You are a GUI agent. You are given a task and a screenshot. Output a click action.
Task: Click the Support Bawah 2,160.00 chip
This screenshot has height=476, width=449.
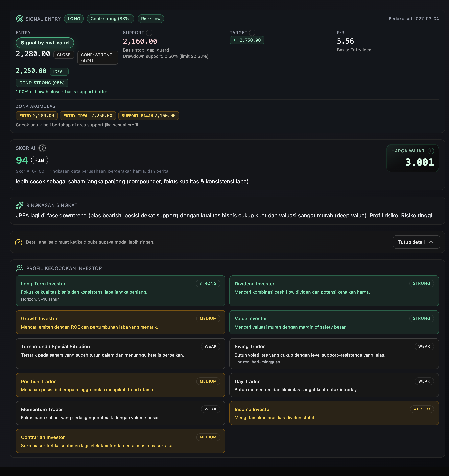click(148, 116)
